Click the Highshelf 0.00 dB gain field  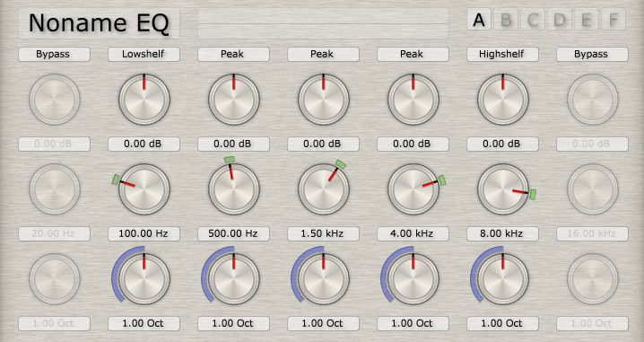click(x=502, y=144)
